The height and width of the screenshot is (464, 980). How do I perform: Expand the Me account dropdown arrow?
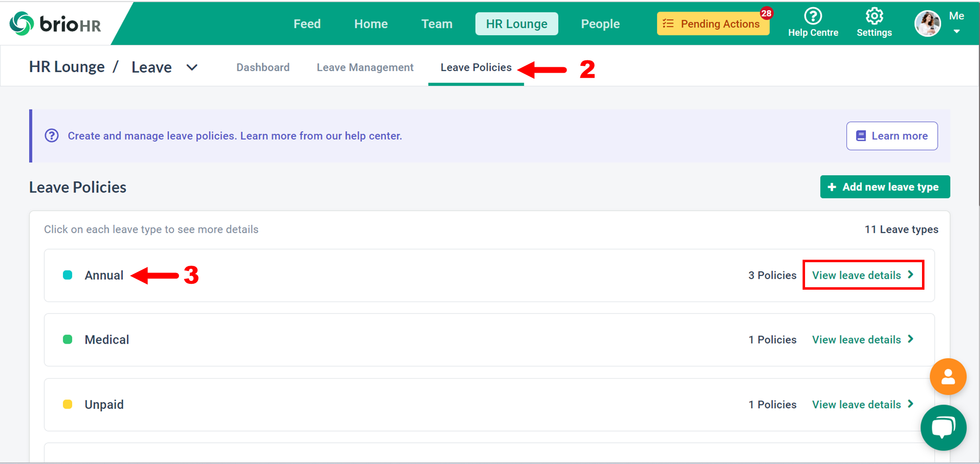(x=956, y=32)
